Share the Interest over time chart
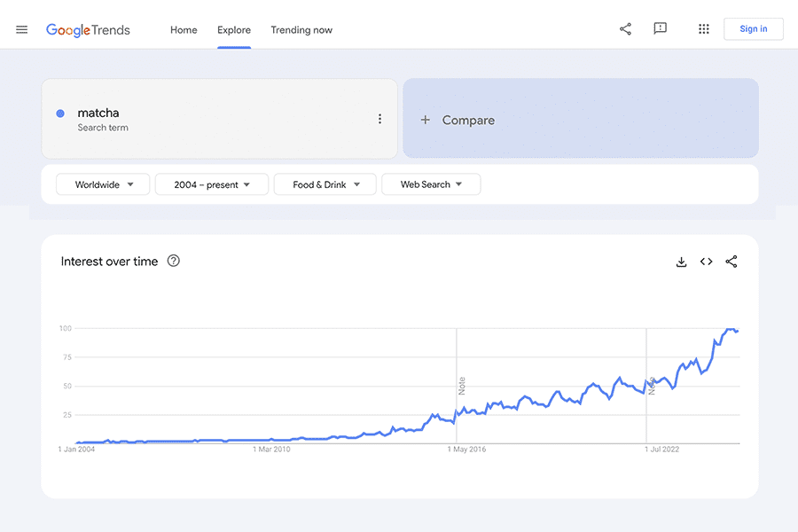The image size is (798, 532). click(731, 262)
